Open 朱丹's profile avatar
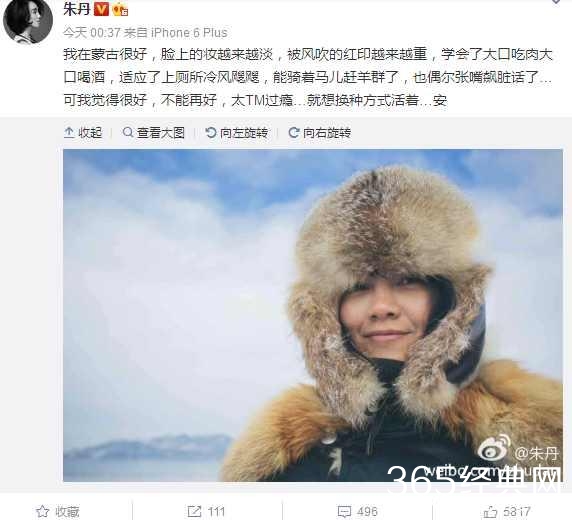 tap(28, 22)
